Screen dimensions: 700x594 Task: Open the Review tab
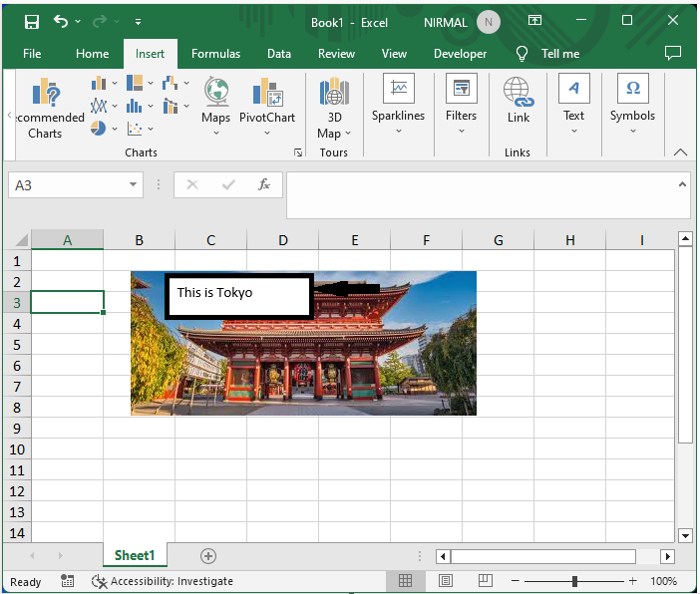point(336,54)
